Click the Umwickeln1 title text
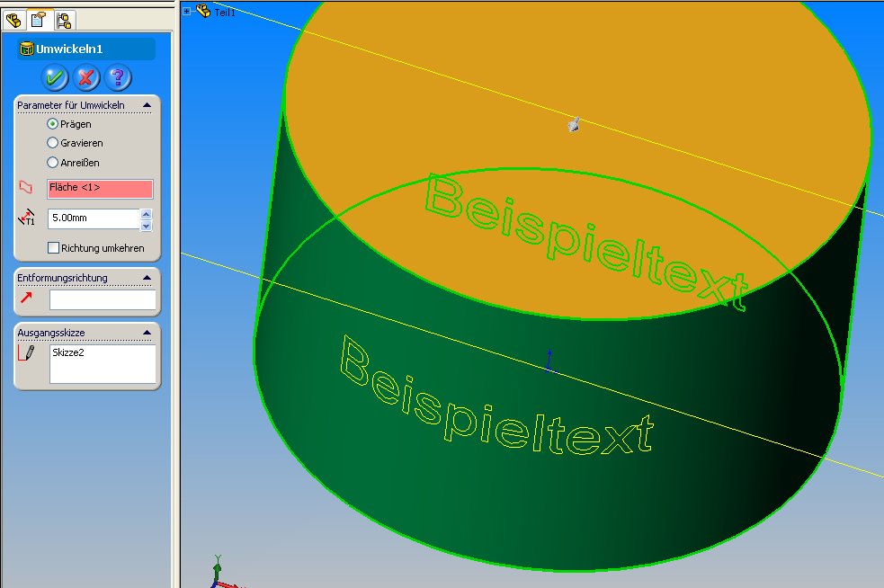The height and width of the screenshot is (588, 884). pyautogui.click(x=69, y=49)
